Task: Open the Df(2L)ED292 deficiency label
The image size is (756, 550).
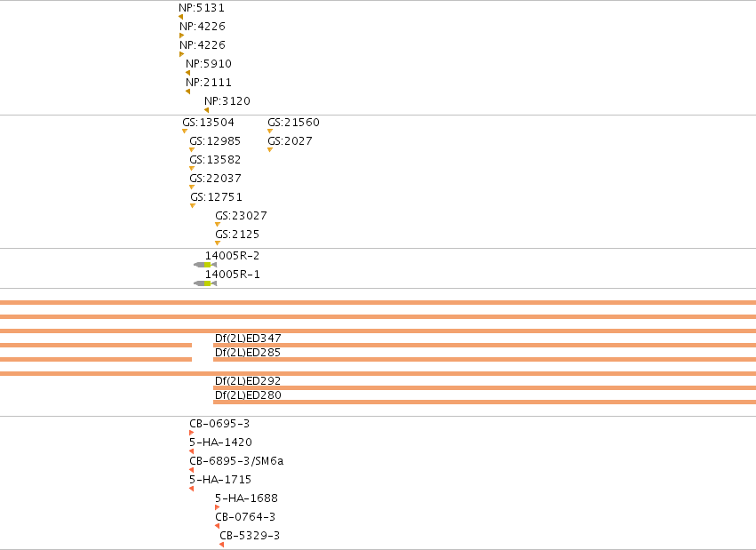Action: coord(248,381)
